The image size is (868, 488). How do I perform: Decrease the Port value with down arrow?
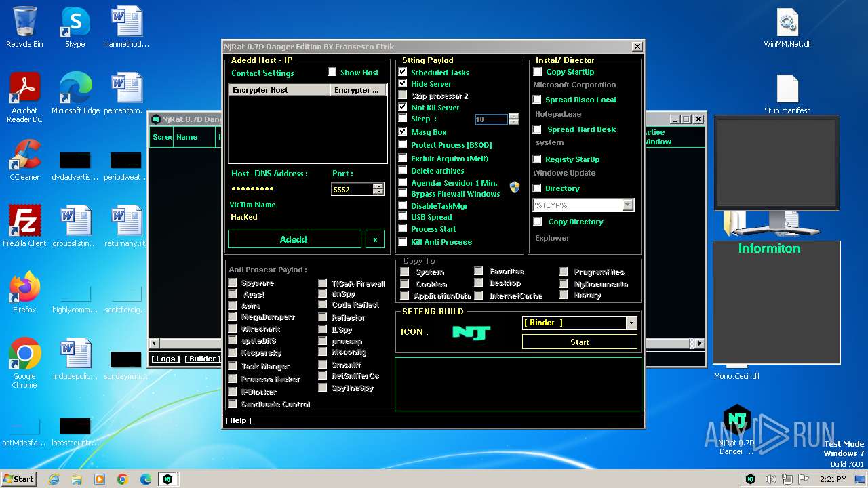[x=378, y=192]
